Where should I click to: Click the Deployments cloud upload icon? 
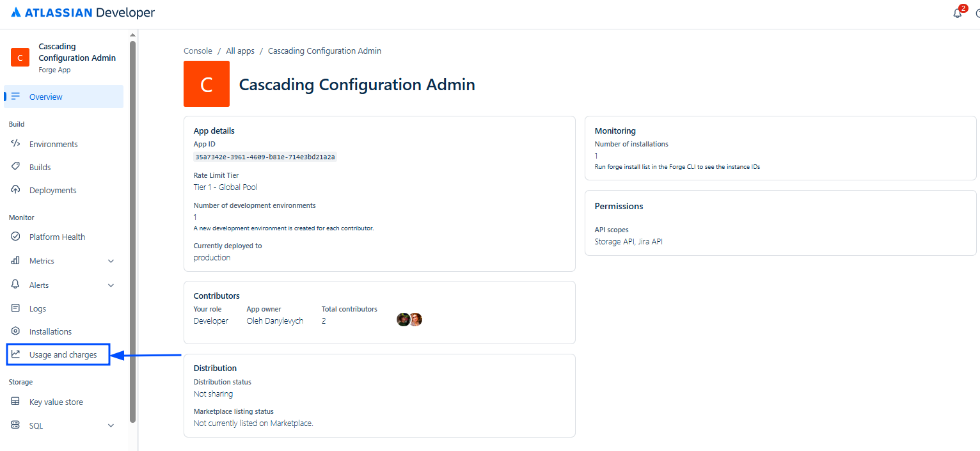click(16, 190)
